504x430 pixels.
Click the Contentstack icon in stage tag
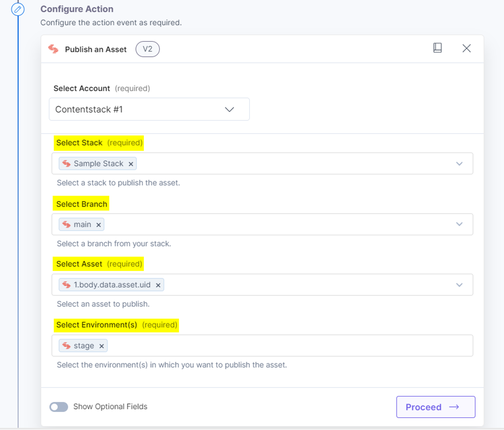point(66,345)
